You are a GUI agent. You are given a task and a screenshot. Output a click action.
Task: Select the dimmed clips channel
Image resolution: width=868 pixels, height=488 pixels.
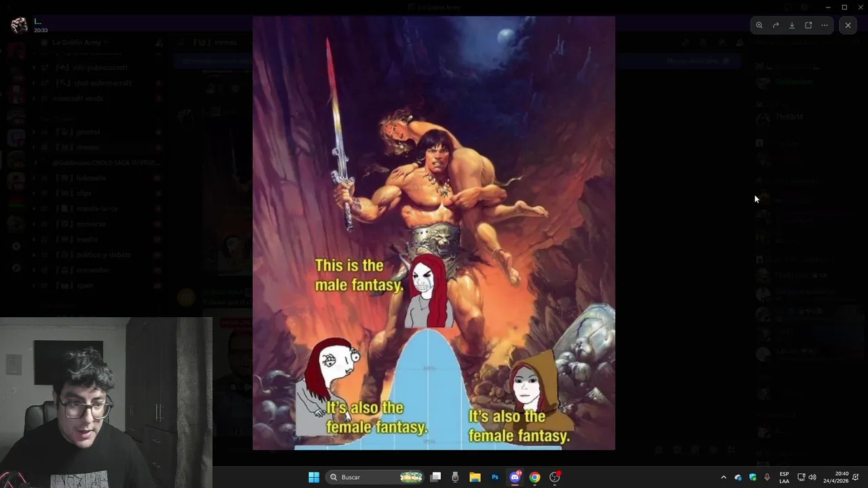point(98,193)
